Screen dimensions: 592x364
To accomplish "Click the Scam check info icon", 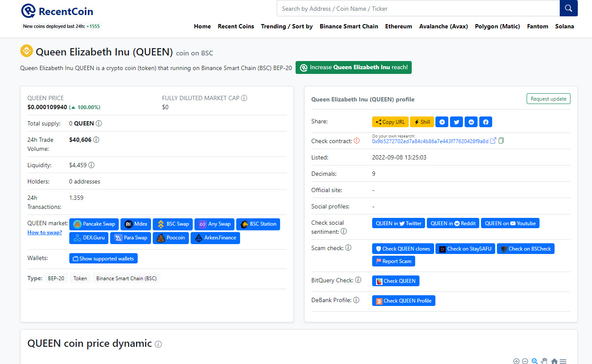I will [x=348, y=248].
